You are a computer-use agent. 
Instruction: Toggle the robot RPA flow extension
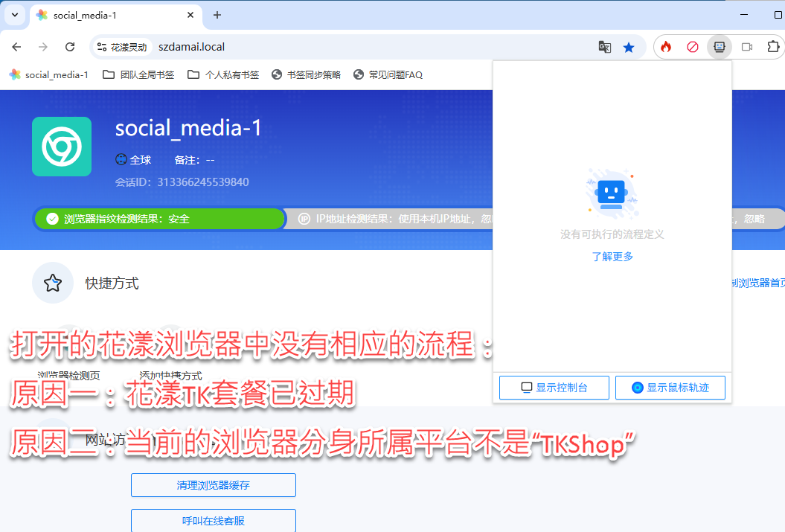pyautogui.click(x=720, y=47)
